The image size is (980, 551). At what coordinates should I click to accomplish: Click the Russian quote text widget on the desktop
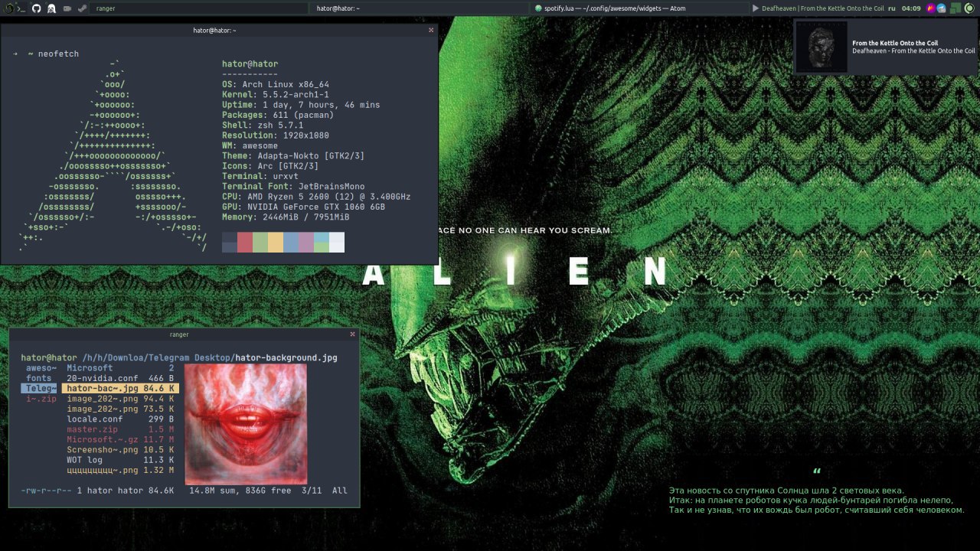tap(816, 500)
